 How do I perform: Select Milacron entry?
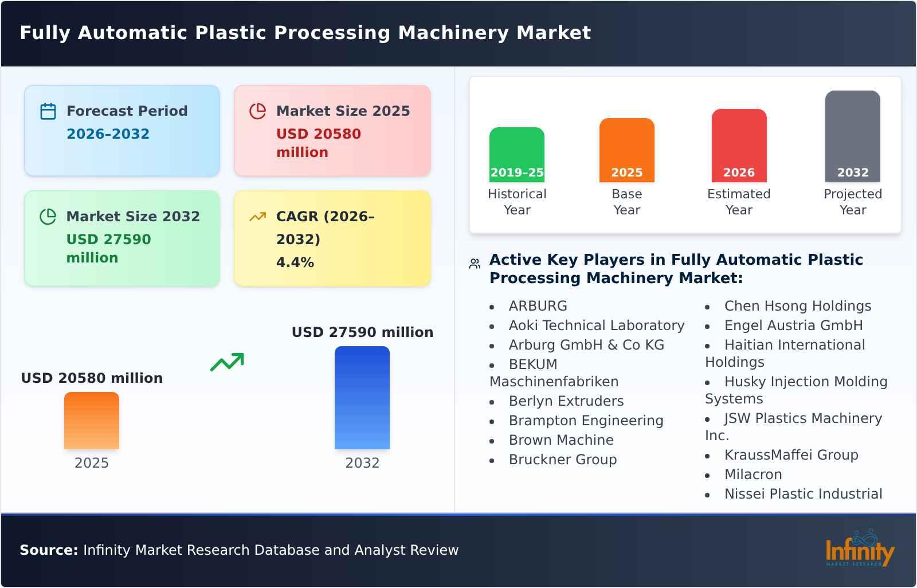coord(753,475)
